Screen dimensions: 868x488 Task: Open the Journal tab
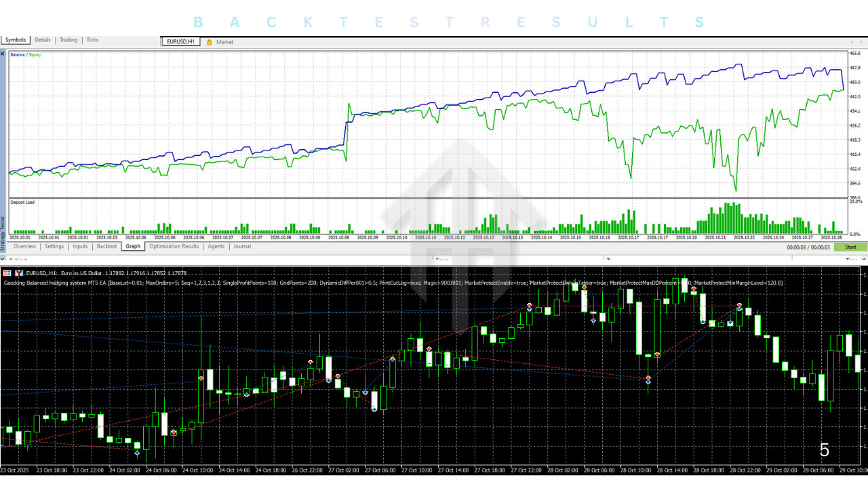click(x=242, y=247)
